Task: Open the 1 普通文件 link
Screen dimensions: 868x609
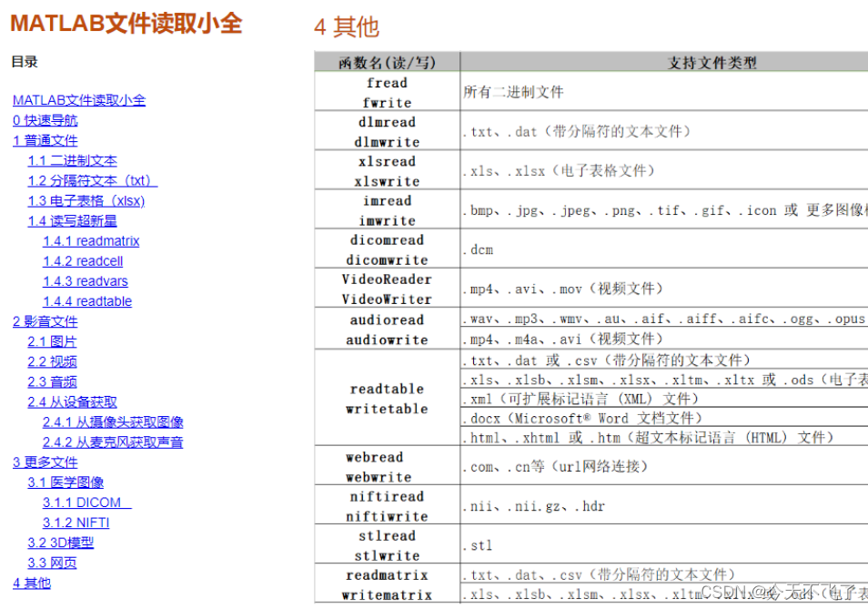Action: tap(45, 140)
